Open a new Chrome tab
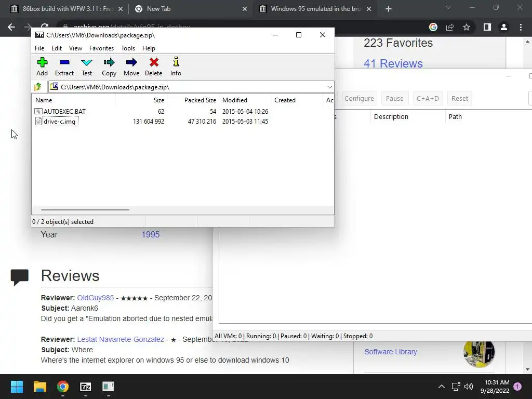532x399 pixels. pos(389,9)
